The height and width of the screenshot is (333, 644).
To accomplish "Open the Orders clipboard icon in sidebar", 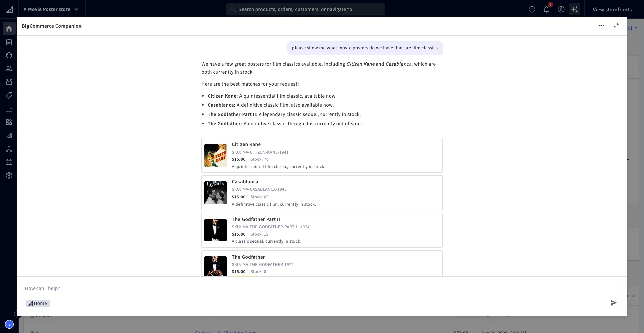I will point(9,42).
